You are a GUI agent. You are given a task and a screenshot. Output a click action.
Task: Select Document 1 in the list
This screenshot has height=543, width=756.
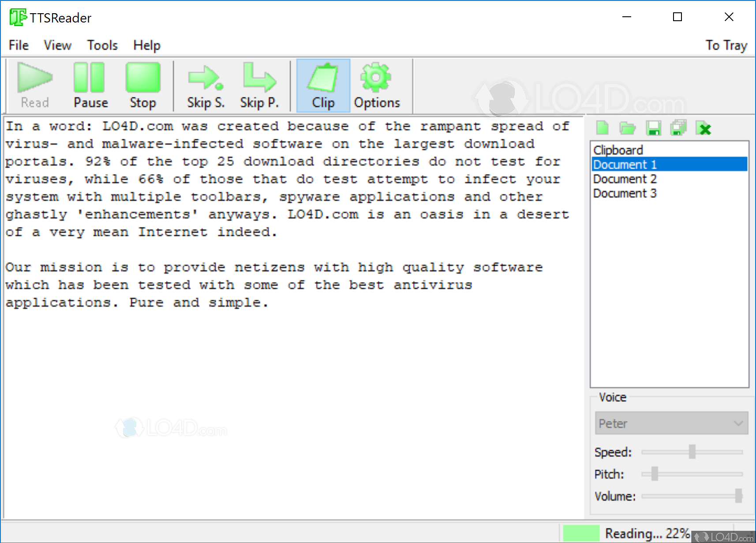click(670, 164)
